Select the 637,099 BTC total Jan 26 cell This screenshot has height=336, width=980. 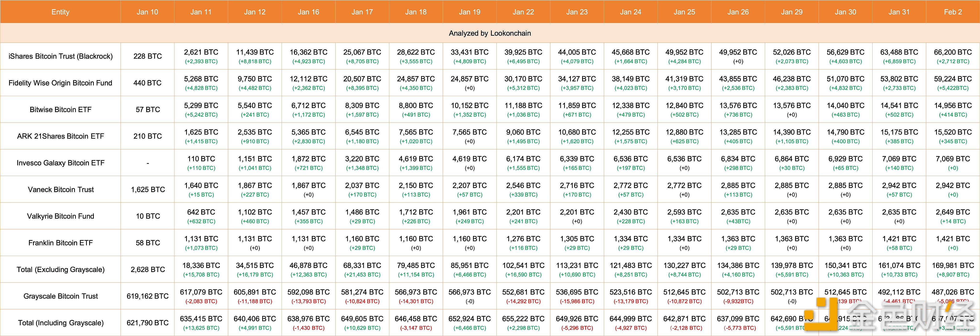(738, 323)
